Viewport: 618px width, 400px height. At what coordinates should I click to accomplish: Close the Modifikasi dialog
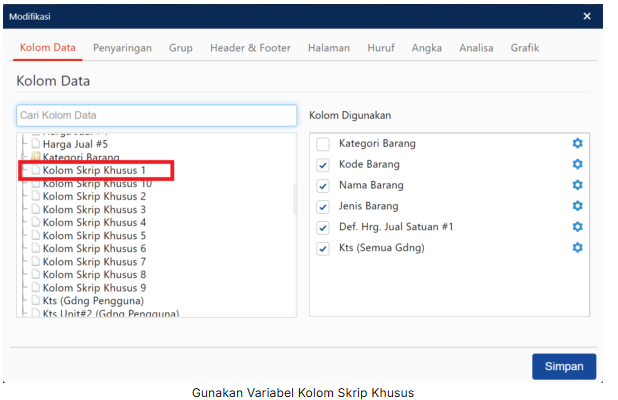587,16
